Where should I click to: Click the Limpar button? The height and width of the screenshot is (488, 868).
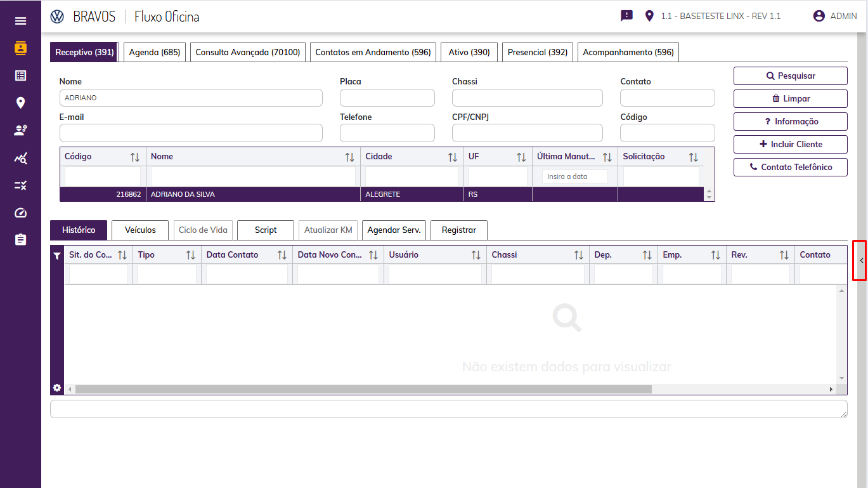tap(791, 98)
